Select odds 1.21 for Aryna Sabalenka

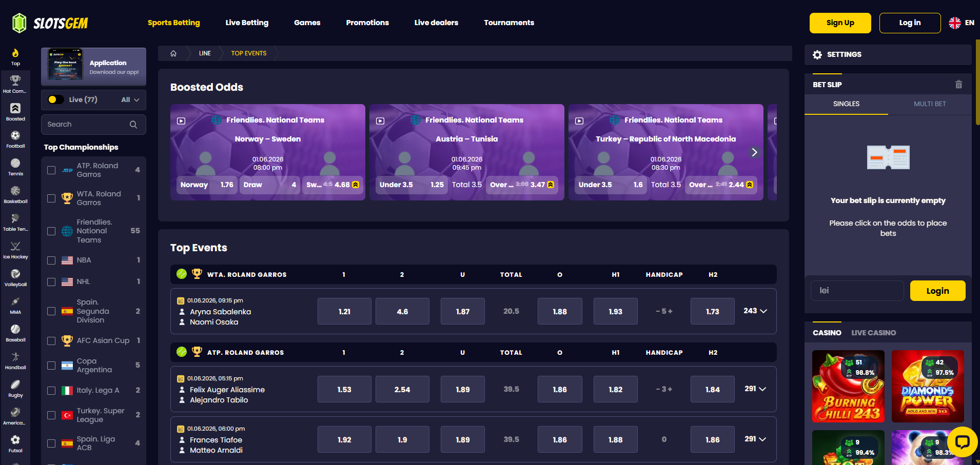(344, 311)
